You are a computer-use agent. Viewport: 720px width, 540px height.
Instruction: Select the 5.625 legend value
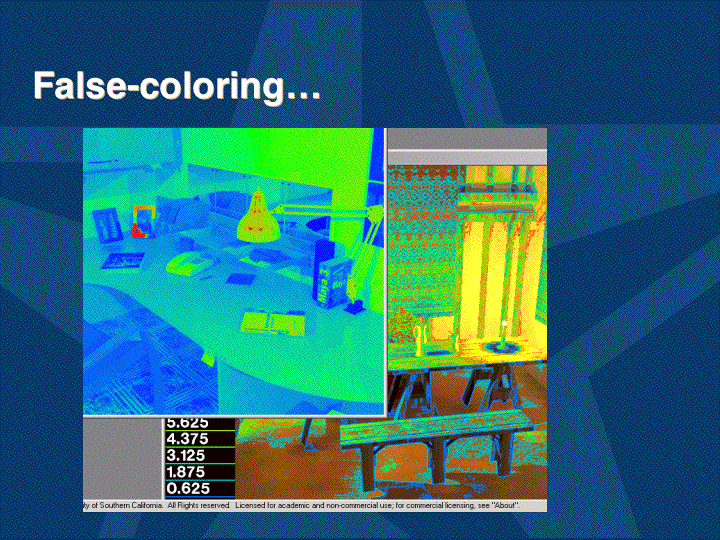pos(187,423)
